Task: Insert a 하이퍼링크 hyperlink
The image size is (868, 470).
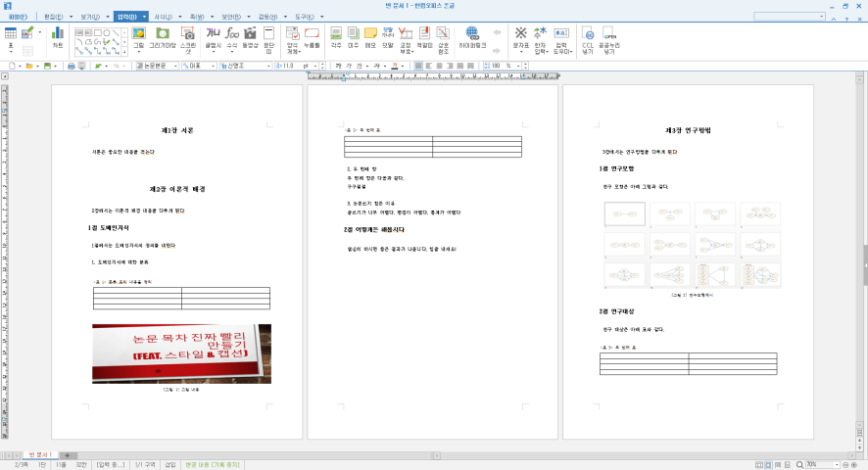Action: (x=472, y=37)
